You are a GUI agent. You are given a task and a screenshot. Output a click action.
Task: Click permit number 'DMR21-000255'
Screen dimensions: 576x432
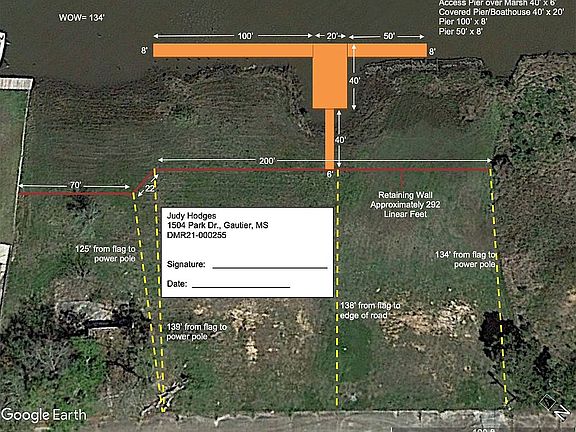coord(197,235)
